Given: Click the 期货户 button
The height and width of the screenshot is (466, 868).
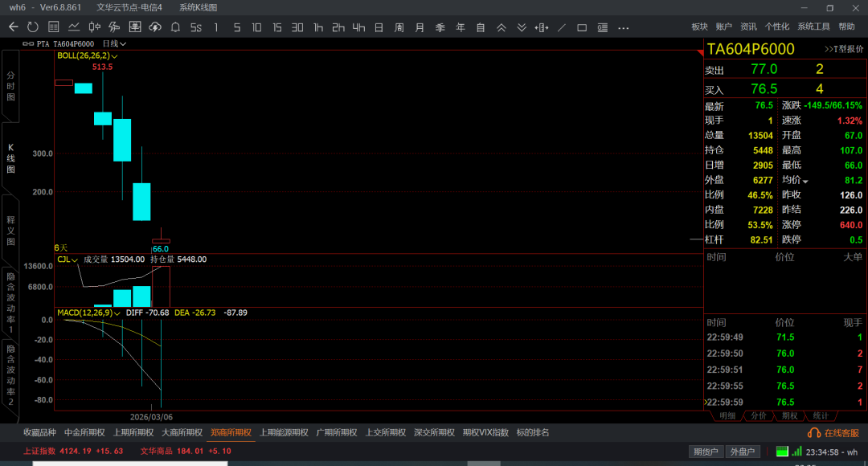Looking at the screenshot, I should (x=706, y=452).
